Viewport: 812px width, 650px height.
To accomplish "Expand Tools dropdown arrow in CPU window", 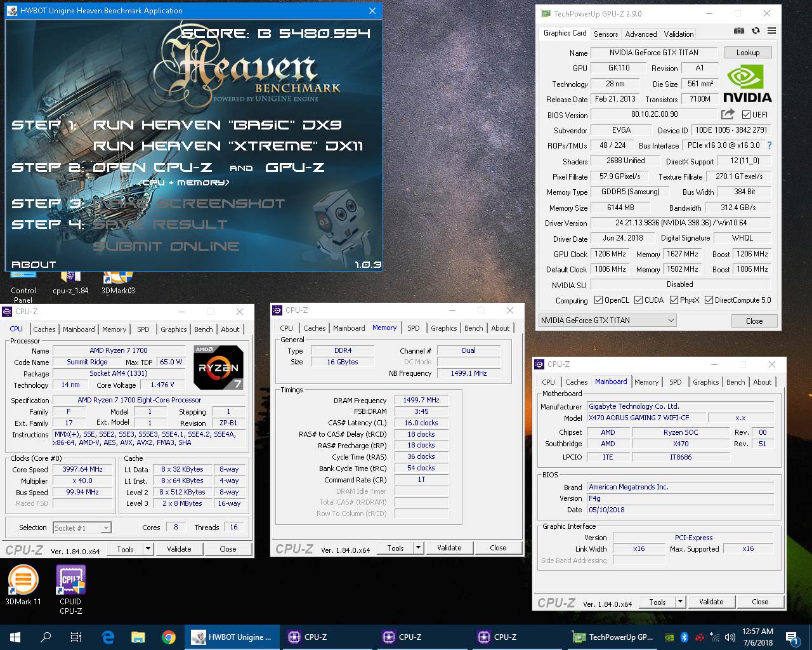I will click(148, 549).
